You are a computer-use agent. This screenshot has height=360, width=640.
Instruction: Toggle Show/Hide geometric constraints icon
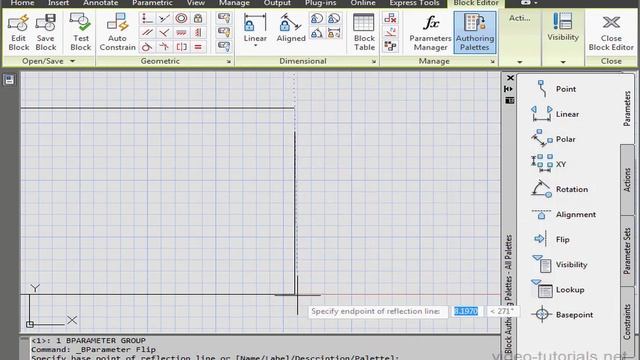click(x=224, y=18)
